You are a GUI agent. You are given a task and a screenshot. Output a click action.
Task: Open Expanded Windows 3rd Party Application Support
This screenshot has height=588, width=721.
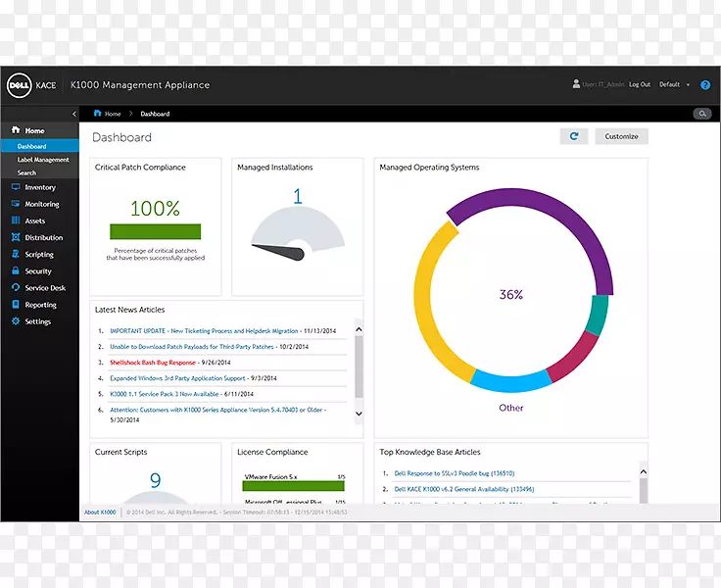point(177,378)
